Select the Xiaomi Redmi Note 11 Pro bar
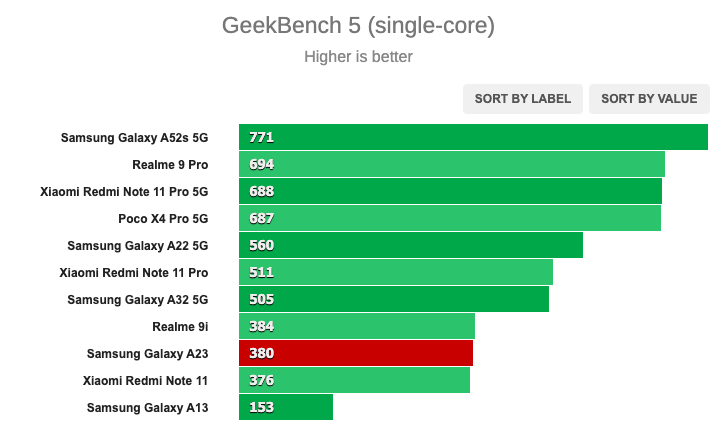719x423 pixels. (x=396, y=273)
